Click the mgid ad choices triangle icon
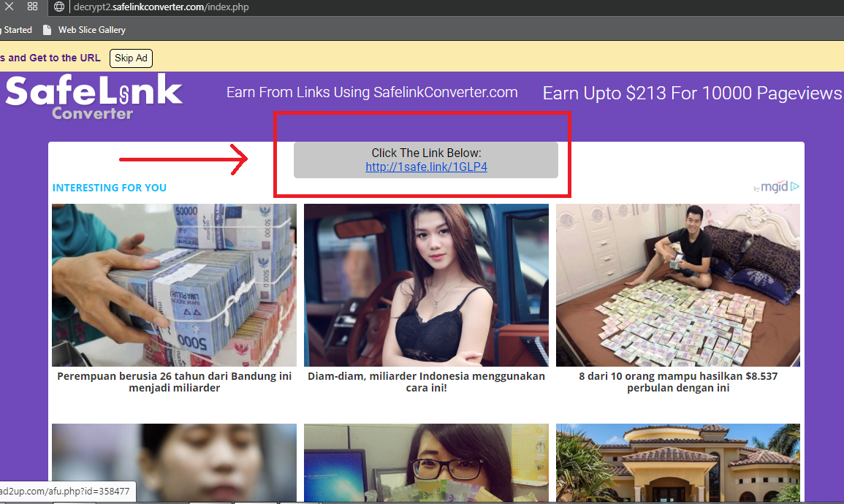Image resolution: width=844 pixels, height=504 pixels. 795,186
